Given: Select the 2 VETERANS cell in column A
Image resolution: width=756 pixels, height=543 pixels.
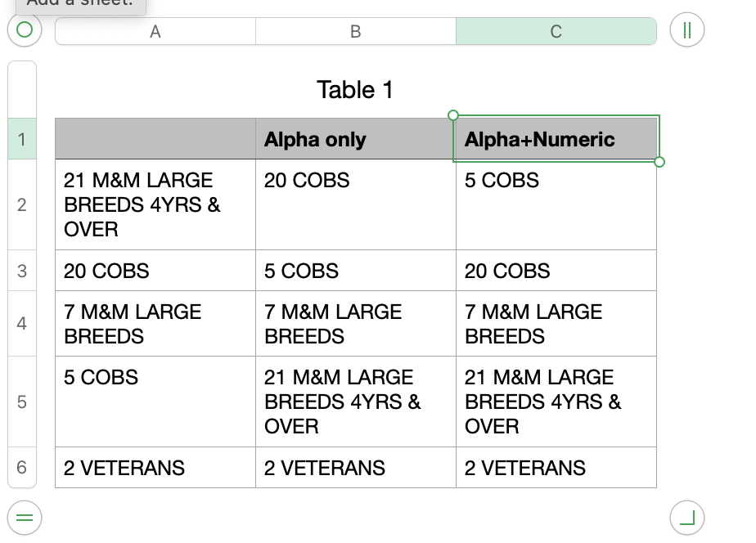Looking at the screenshot, I should pos(155,468).
